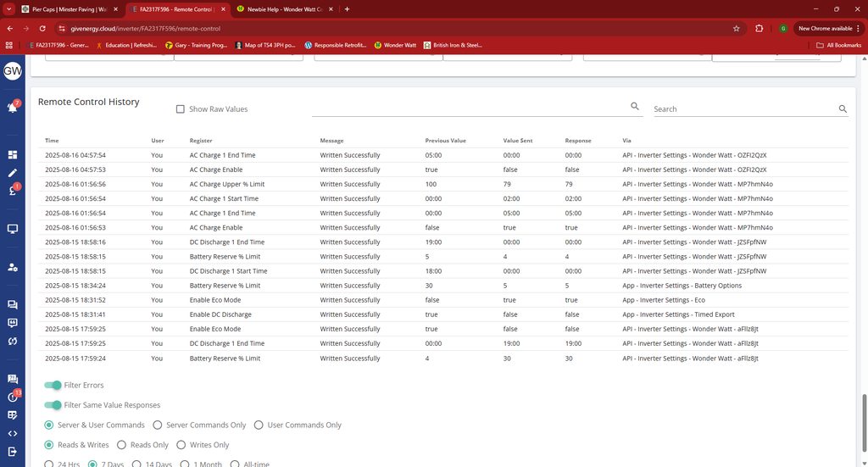
Task: Turn off the Filter Errors toggle
Action: 53,386
